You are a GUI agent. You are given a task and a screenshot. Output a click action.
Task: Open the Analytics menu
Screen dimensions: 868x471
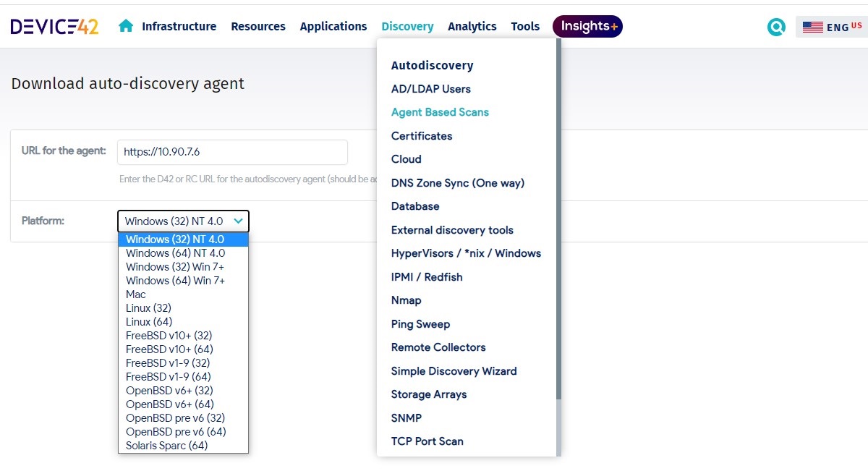(x=472, y=26)
